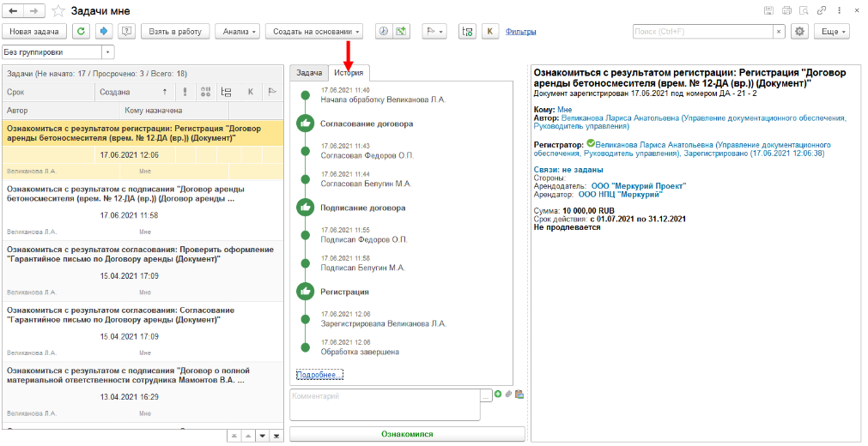This screenshot has height=446, width=868.
Task: Click the question mark speech bubble icon
Action: [127, 32]
